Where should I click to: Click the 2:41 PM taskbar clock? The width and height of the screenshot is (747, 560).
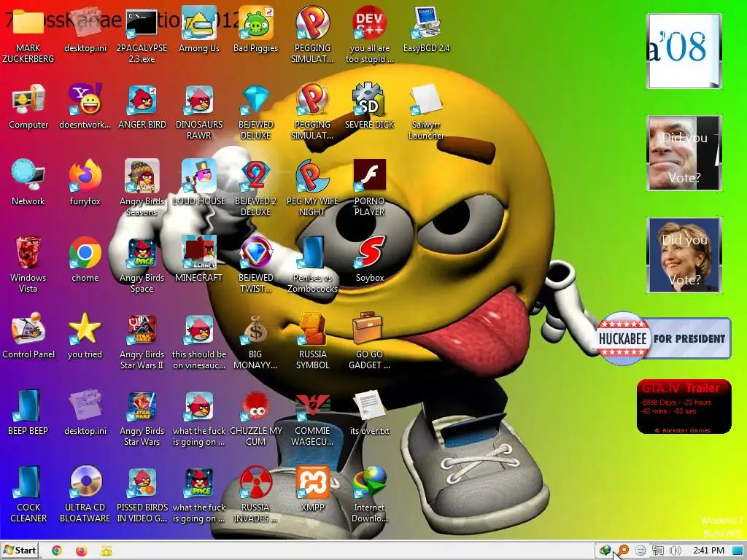tap(708, 551)
